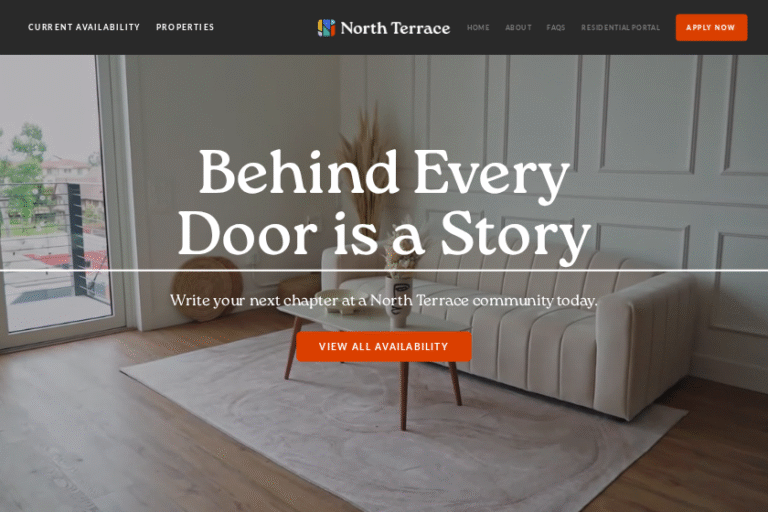
Task: Click the balcony window in the photo
Action: [x=54, y=196]
